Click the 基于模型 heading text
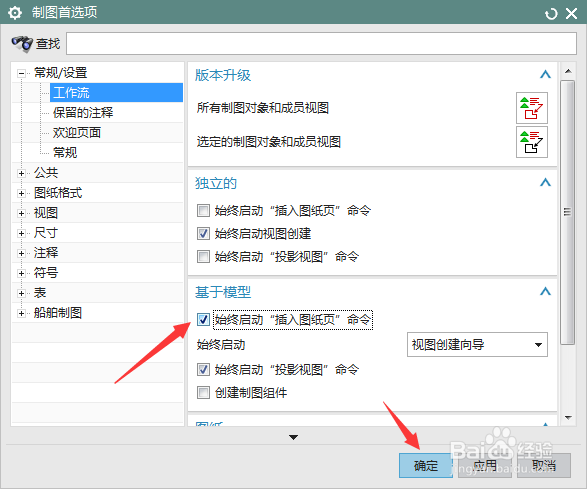 (x=223, y=292)
